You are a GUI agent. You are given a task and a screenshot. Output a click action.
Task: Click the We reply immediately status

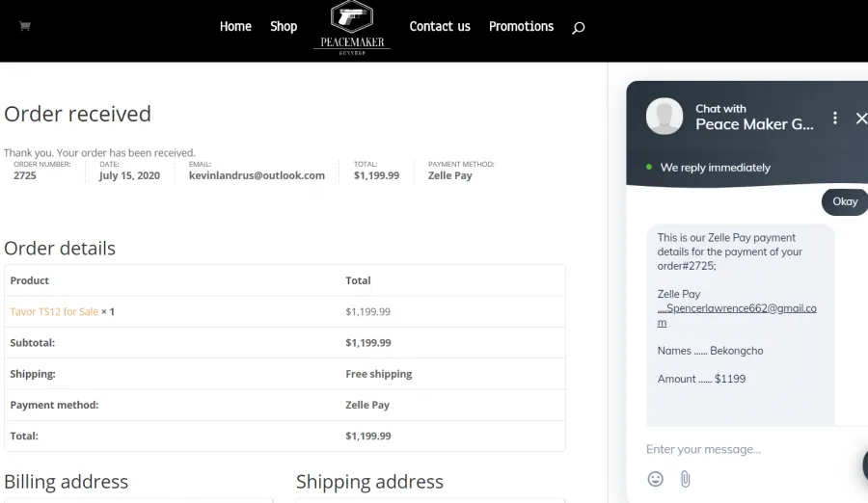tap(716, 168)
